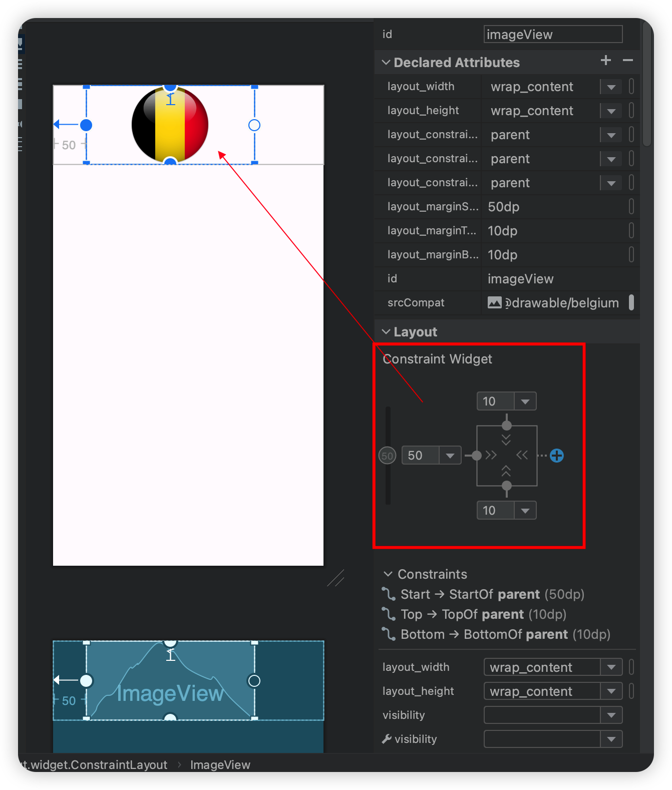The width and height of the screenshot is (672, 790).
Task: Select the ImageView in blueprint view
Action: coord(170,681)
